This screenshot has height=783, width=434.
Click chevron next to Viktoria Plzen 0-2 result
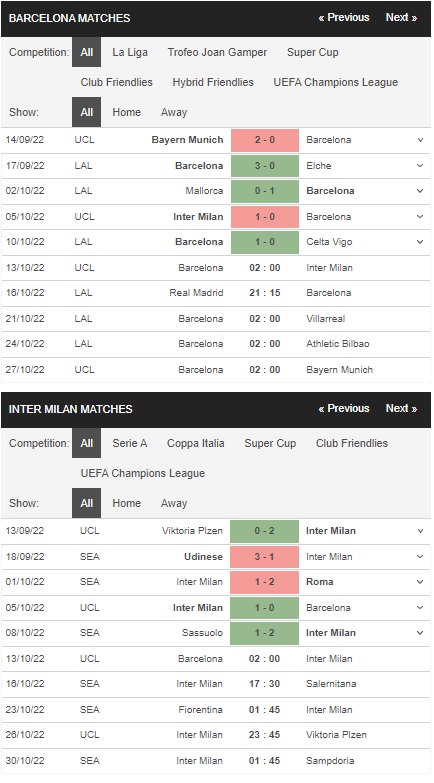(x=420, y=531)
